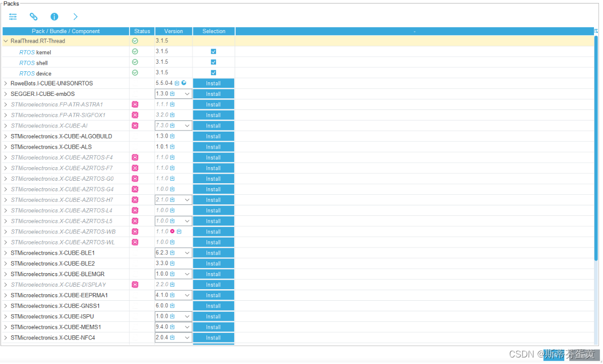The image size is (603, 364).
Task: Click download icon for X-CUBE-AZRTOS-WL 1.0.0
Action: [172, 242]
